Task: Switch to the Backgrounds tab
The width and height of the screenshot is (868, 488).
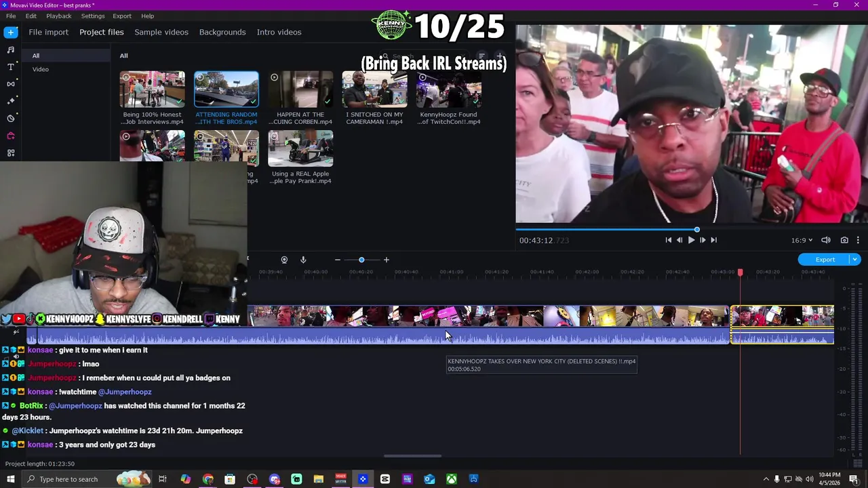Action: 222,32
